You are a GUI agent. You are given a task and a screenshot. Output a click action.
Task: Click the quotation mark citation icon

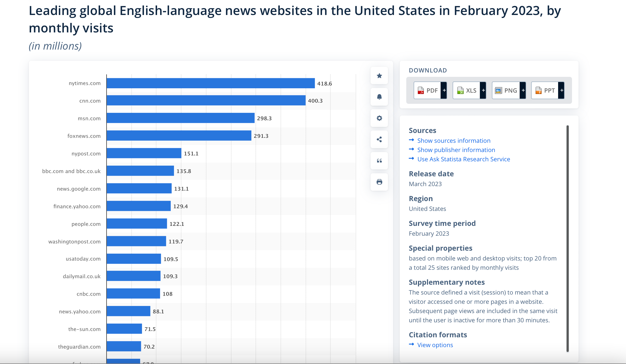pyautogui.click(x=379, y=161)
